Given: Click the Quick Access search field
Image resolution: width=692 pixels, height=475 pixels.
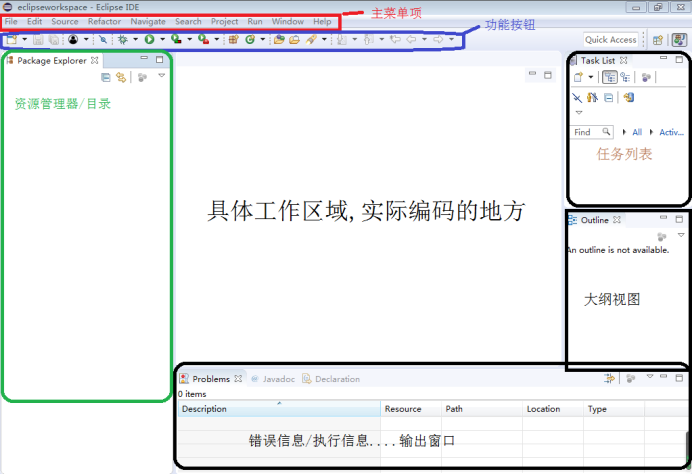Looking at the screenshot, I should [x=611, y=40].
